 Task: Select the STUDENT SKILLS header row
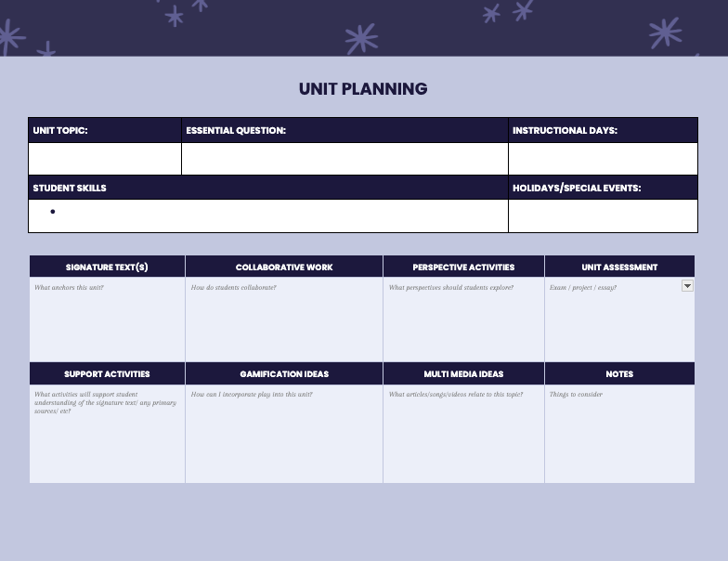tap(268, 188)
